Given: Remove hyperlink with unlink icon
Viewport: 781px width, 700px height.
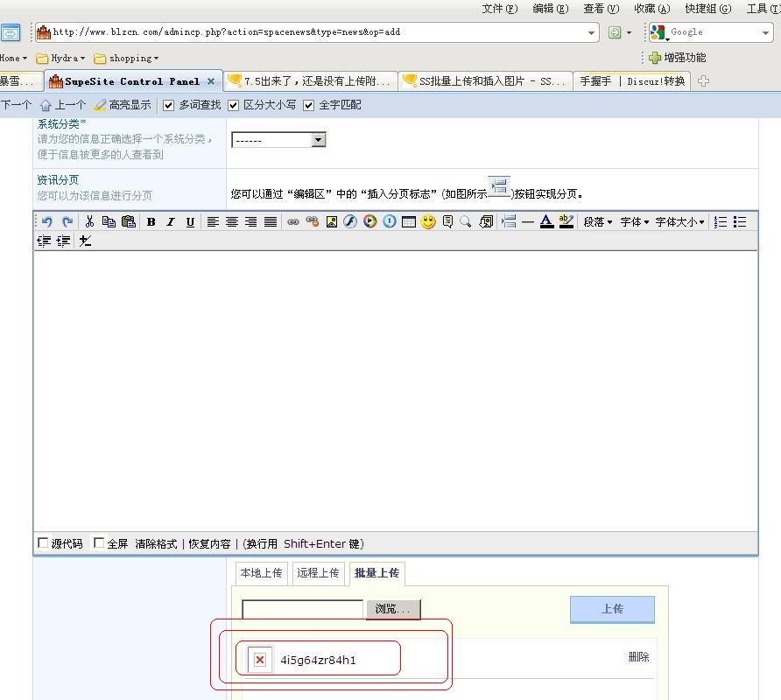Looking at the screenshot, I should pyautogui.click(x=313, y=222).
